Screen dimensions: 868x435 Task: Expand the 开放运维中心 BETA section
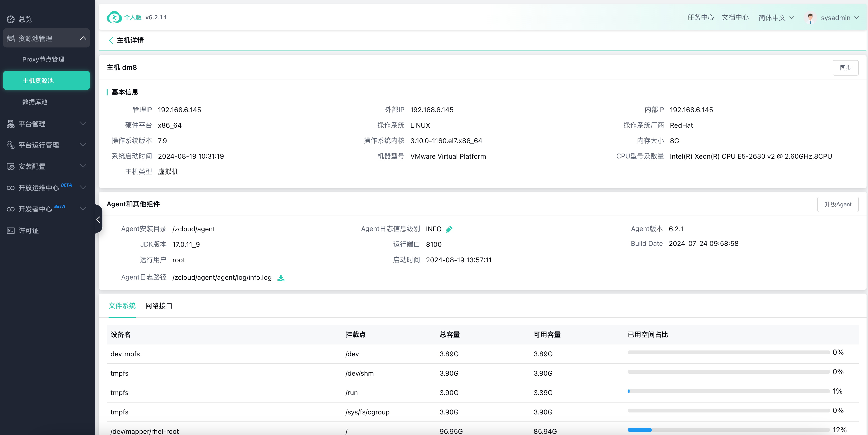(83, 187)
